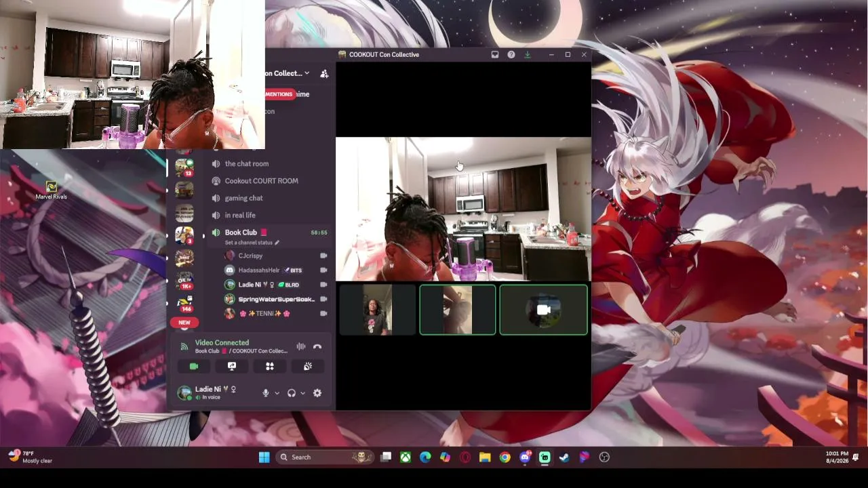The width and height of the screenshot is (868, 488).
Task: Open Marvel Rivals desktop shortcut
Action: [x=52, y=190]
